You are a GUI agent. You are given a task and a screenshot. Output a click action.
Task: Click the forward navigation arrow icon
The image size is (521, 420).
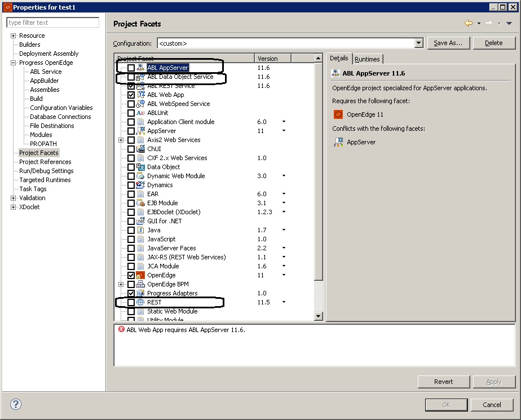(489, 23)
